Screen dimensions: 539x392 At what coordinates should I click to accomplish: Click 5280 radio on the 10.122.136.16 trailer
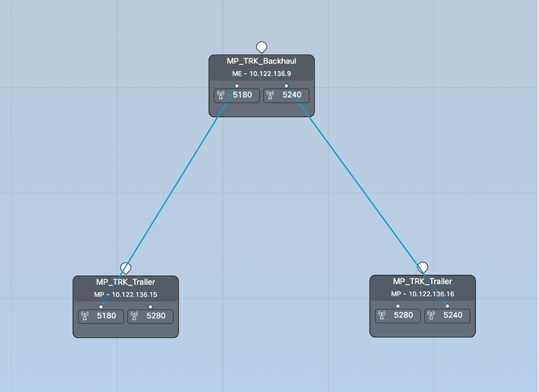(x=398, y=316)
